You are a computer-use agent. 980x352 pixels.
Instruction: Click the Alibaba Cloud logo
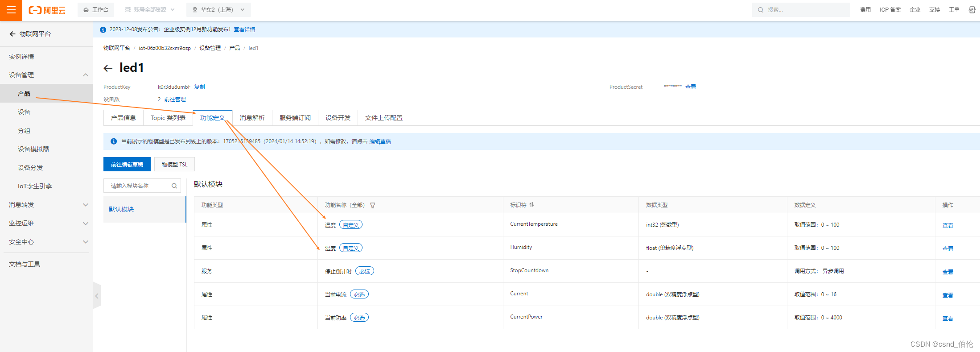47,10
